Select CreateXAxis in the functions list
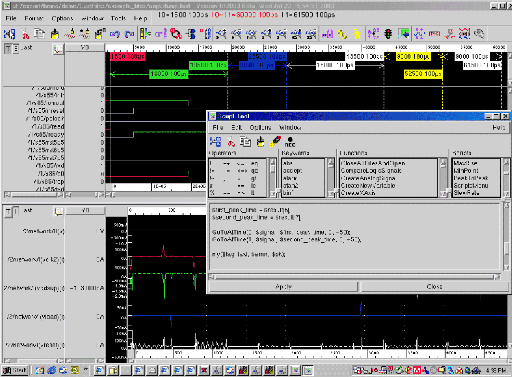The height and width of the screenshot is (377, 512). (x=358, y=193)
